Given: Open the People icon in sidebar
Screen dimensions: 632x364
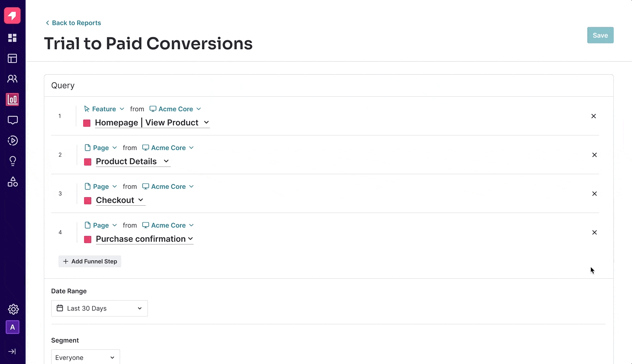Looking at the screenshot, I should point(12,79).
